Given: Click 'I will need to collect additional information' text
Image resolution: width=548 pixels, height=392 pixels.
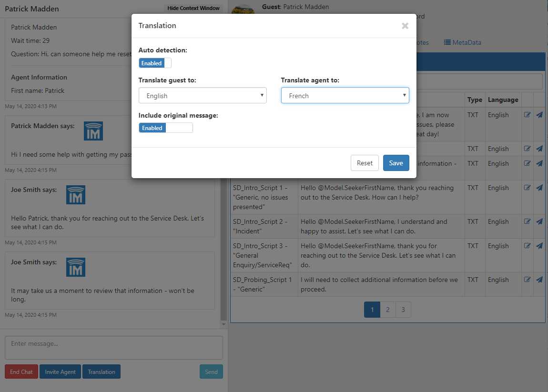Looking at the screenshot, I should click(379, 284).
